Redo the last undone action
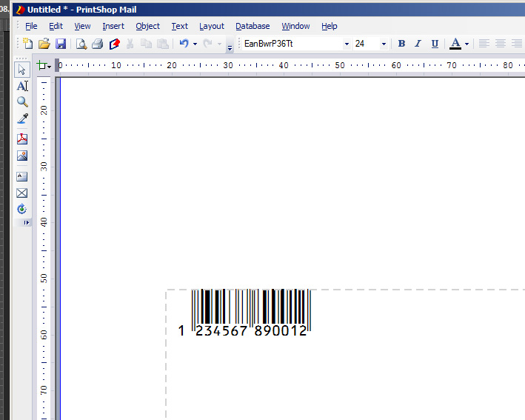Image resolution: width=525 pixels, height=420 pixels. click(x=207, y=44)
